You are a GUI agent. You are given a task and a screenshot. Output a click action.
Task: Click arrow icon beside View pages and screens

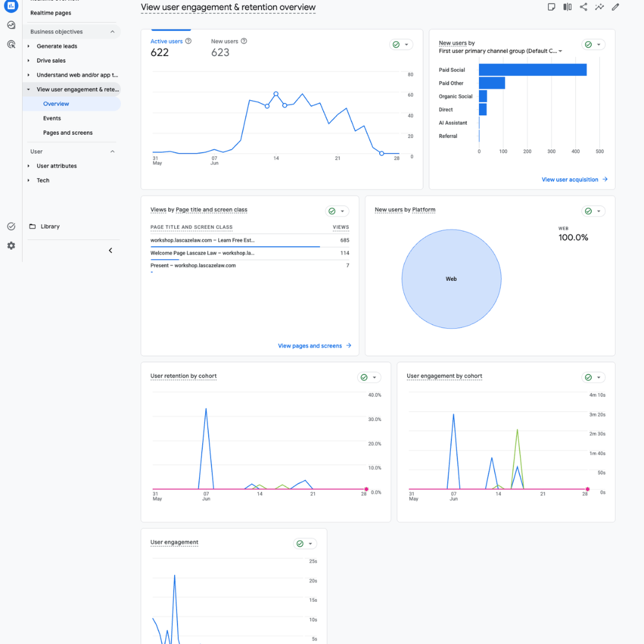349,346
